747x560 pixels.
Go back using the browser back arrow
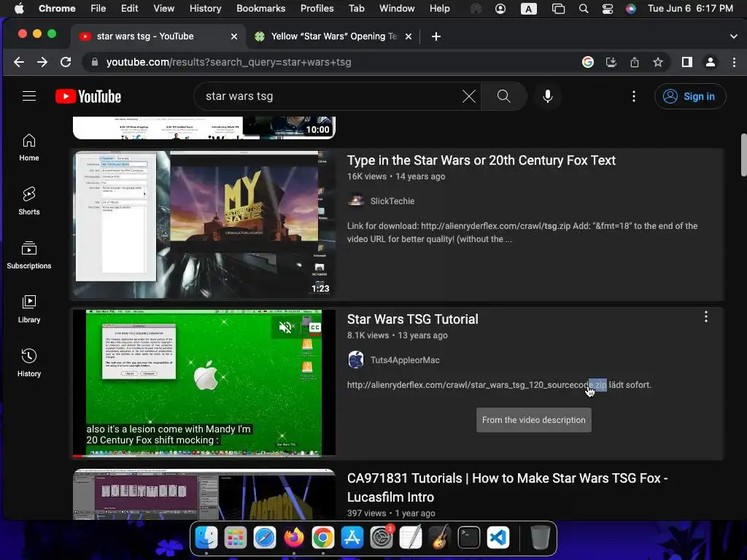coord(18,62)
